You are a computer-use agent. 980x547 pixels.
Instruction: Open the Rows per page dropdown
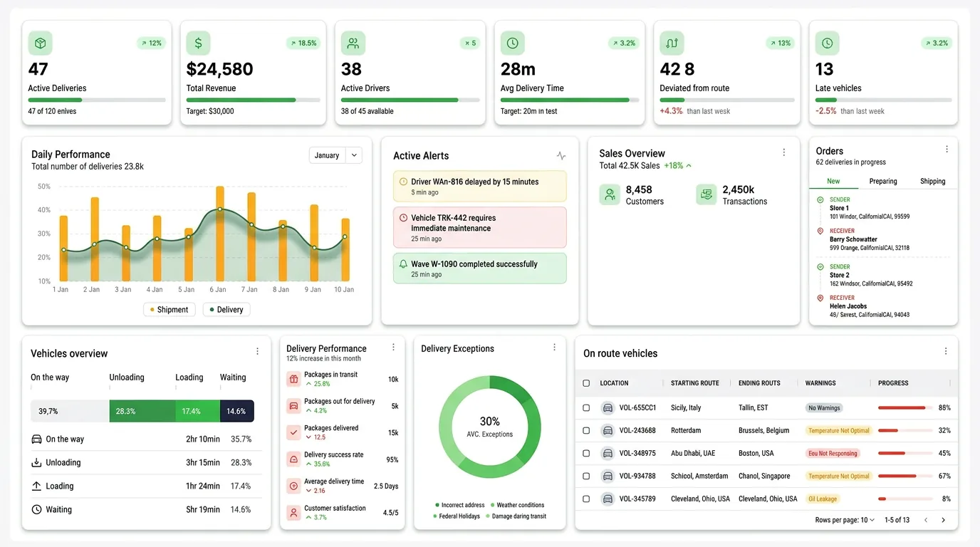tap(867, 520)
